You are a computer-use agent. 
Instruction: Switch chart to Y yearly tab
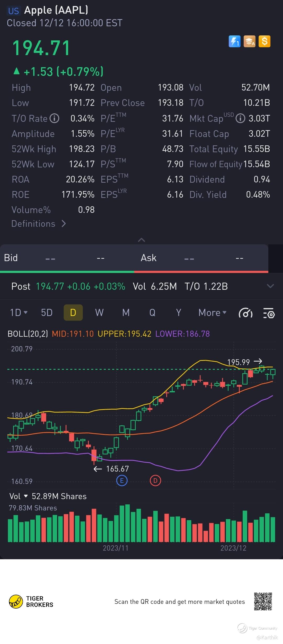178,313
